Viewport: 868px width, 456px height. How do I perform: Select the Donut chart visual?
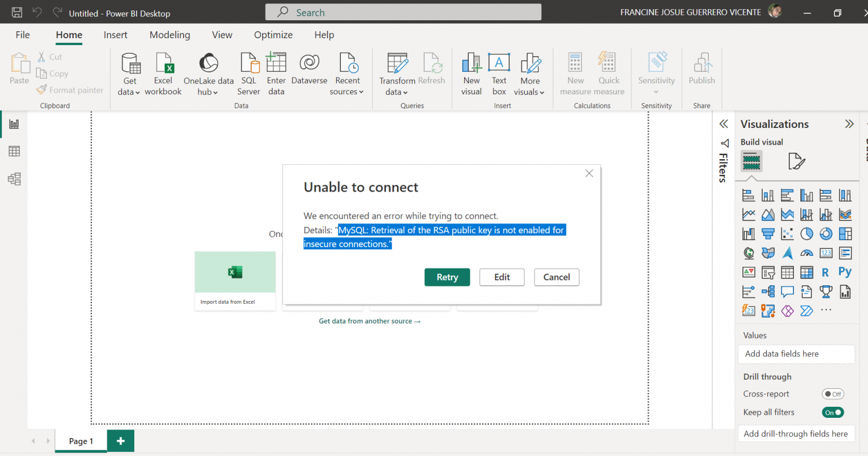826,234
